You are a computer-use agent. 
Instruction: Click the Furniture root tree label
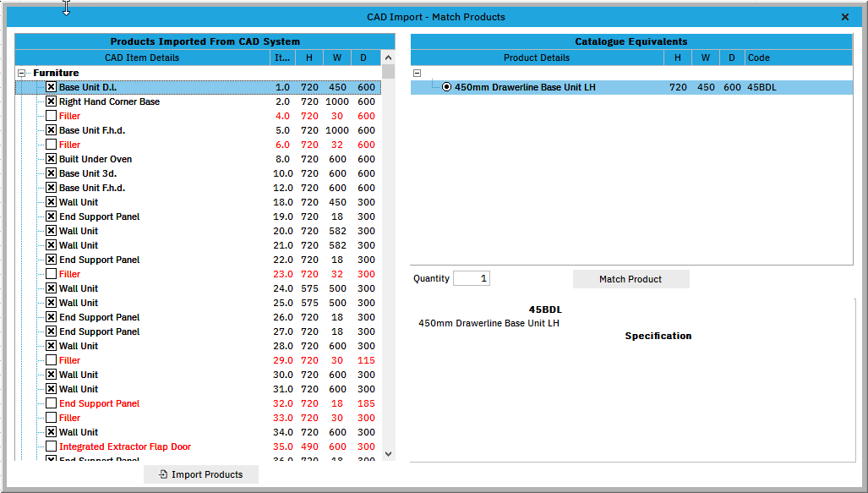tap(56, 73)
